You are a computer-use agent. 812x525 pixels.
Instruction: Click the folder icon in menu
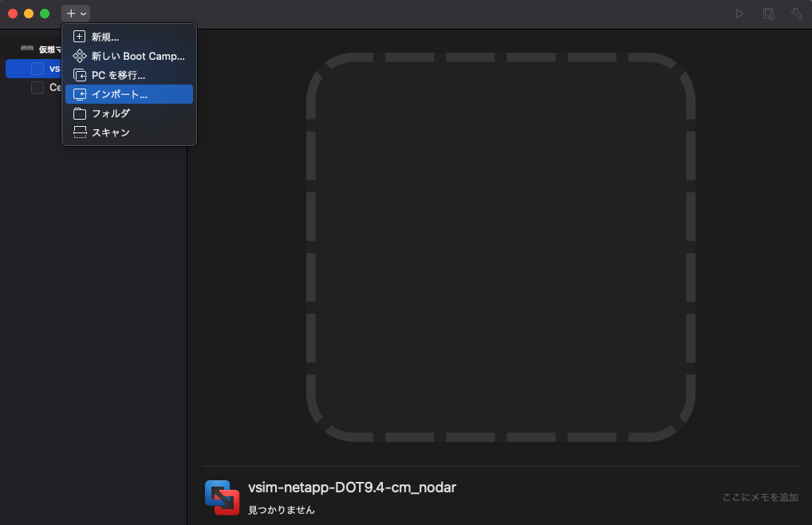pos(80,113)
